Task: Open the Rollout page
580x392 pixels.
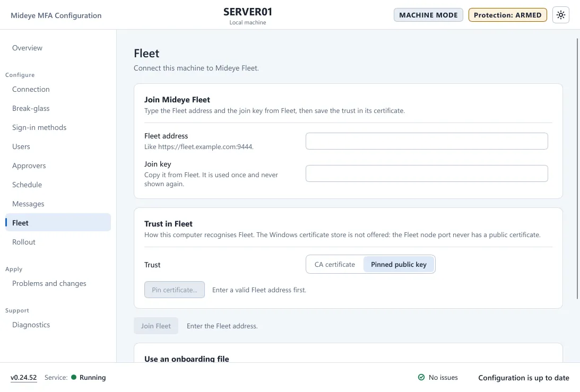Action: click(24, 242)
